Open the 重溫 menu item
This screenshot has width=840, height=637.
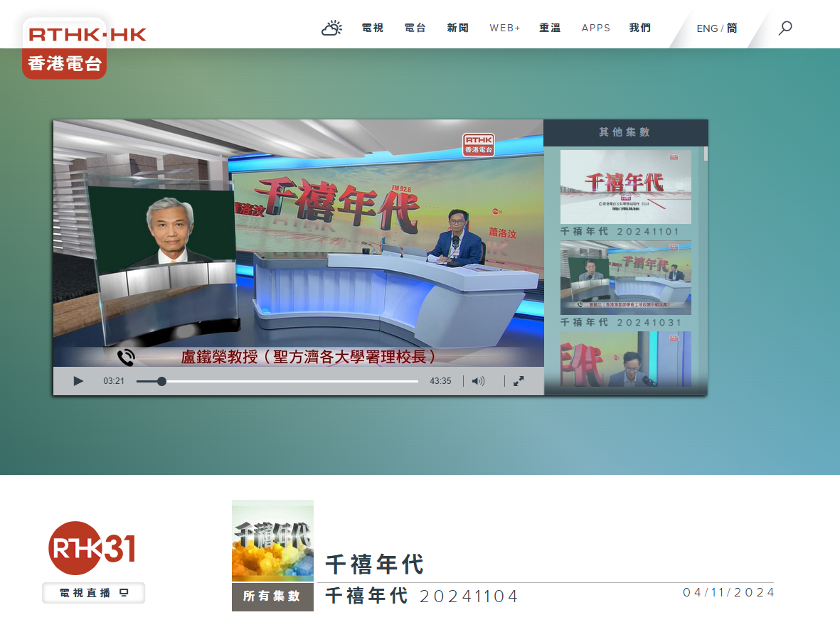click(x=550, y=28)
